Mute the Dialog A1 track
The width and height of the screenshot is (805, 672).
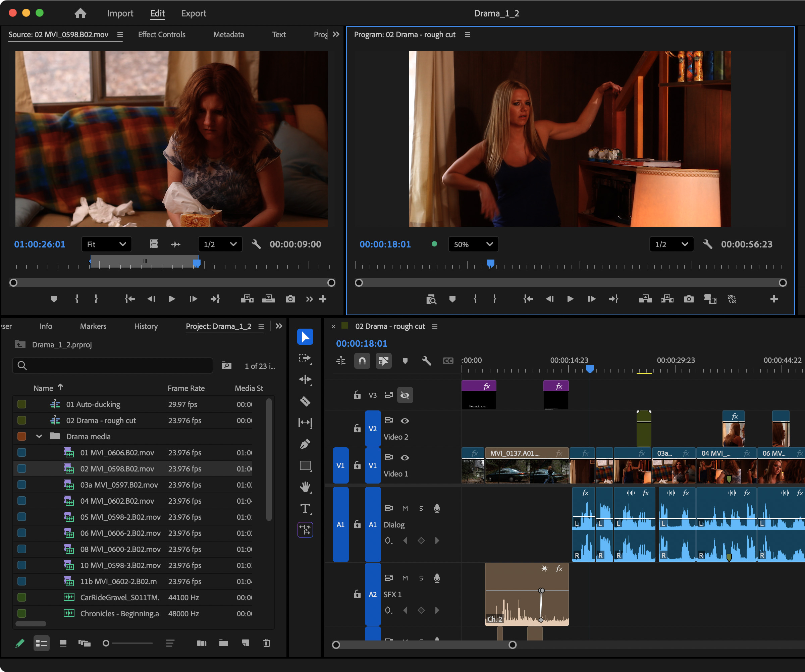tap(405, 508)
